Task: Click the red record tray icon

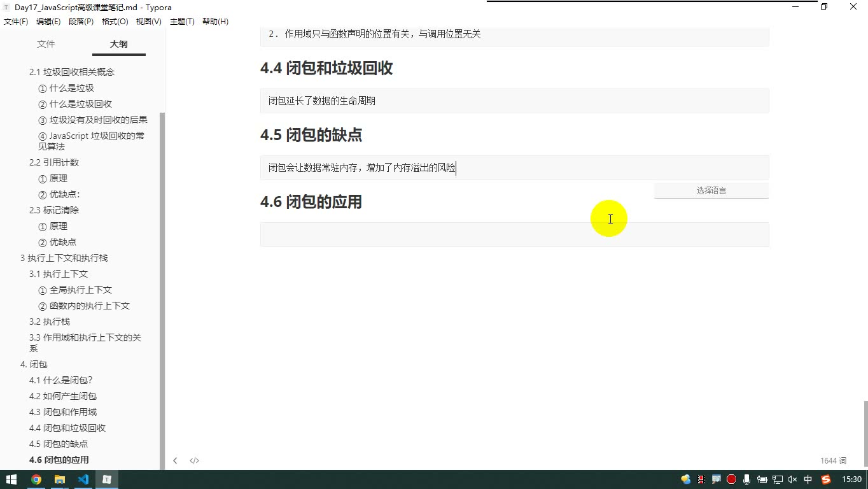Action: [x=731, y=479]
